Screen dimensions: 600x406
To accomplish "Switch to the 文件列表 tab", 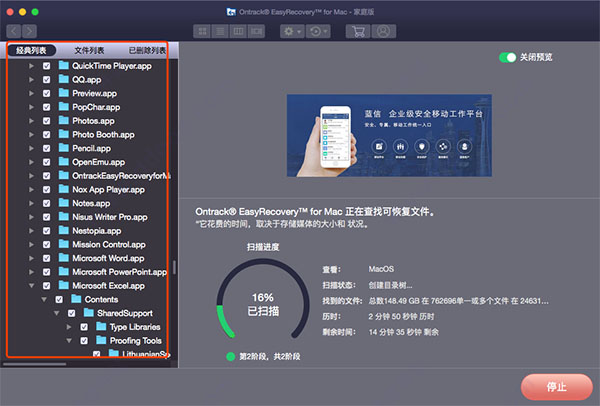I will (89, 50).
